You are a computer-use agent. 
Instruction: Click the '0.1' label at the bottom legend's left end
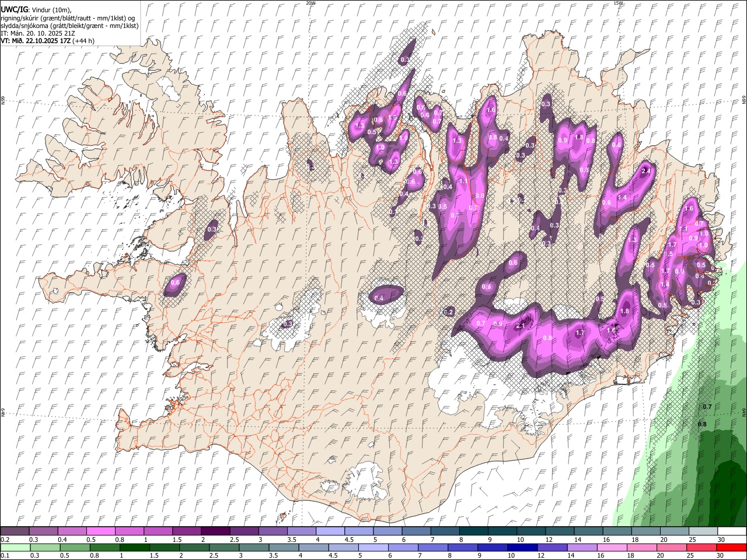click(x=5, y=556)
